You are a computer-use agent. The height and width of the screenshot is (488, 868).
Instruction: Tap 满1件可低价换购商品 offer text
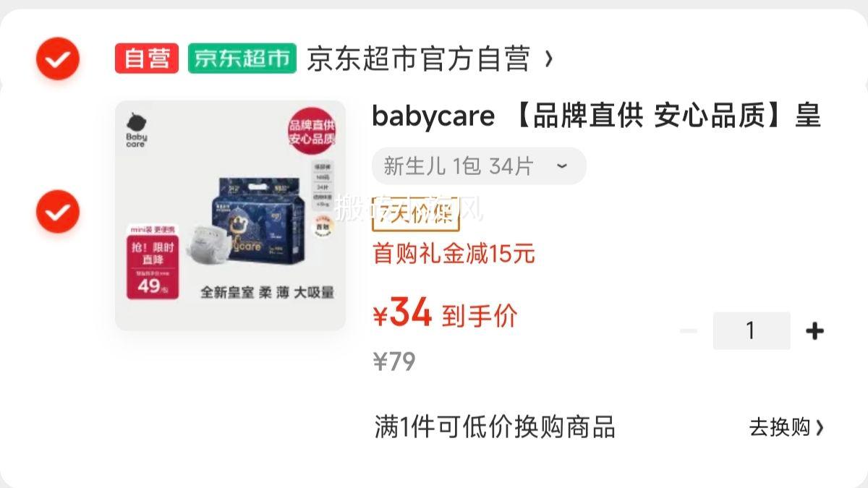click(495, 427)
